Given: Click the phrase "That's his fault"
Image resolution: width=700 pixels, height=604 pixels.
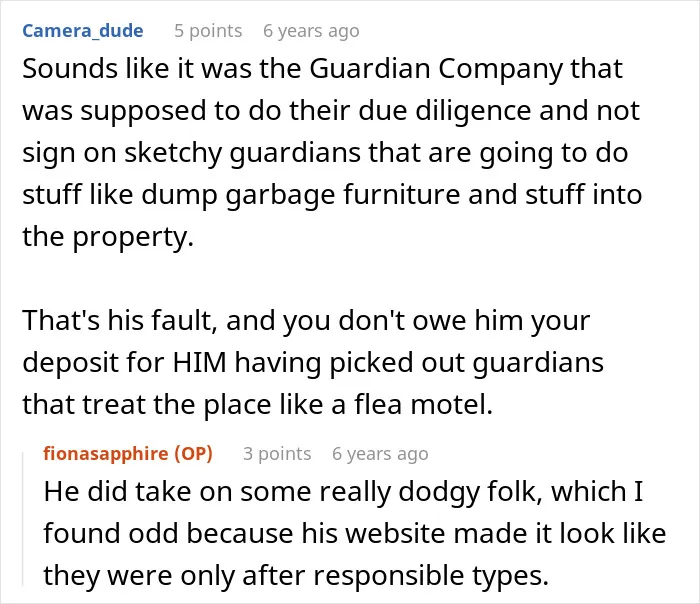Looking at the screenshot, I should coord(117,321).
